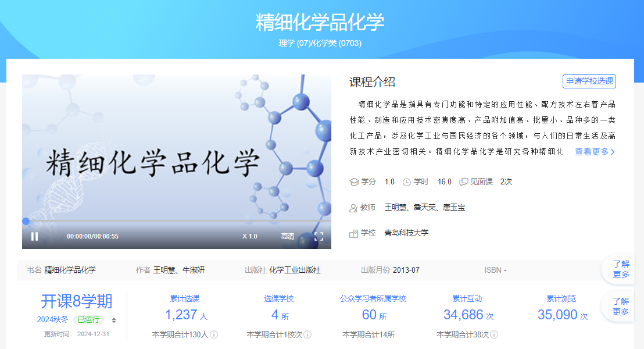The image size is (644, 349).
Task: Click the 学校 building icon
Action: tap(353, 233)
